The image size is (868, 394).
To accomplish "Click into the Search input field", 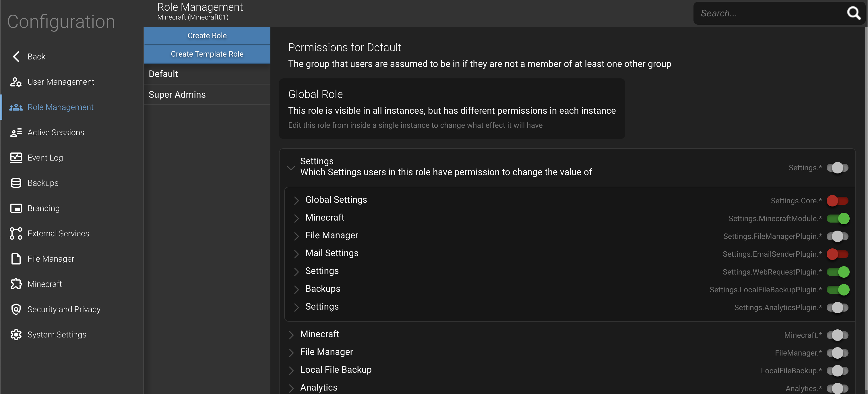I will tap(770, 13).
